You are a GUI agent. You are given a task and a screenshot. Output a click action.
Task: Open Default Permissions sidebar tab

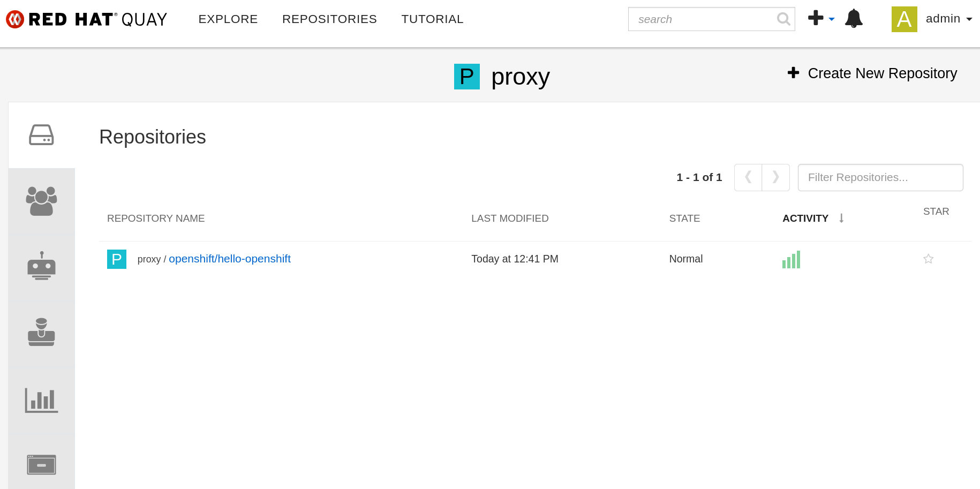[41, 332]
